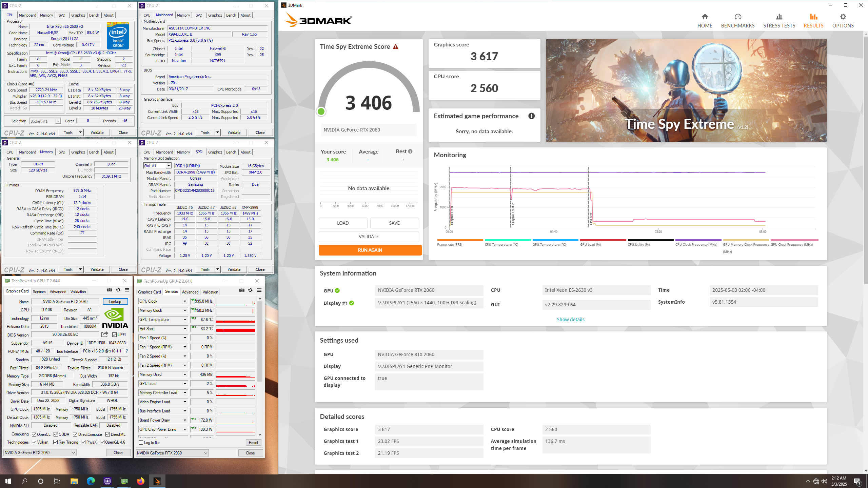
Task: Click Estimated game performance info icon
Action: pyautogui.click(x=531, y=116)
